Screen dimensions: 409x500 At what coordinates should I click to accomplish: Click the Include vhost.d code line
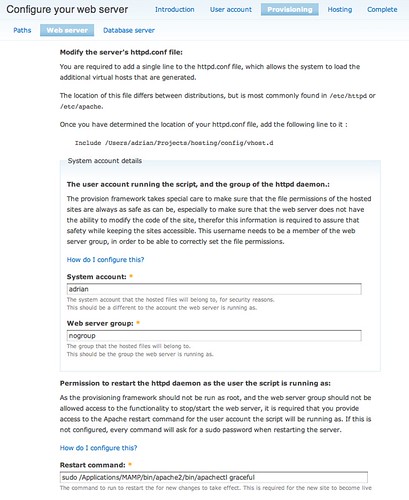tap(174, 143)
